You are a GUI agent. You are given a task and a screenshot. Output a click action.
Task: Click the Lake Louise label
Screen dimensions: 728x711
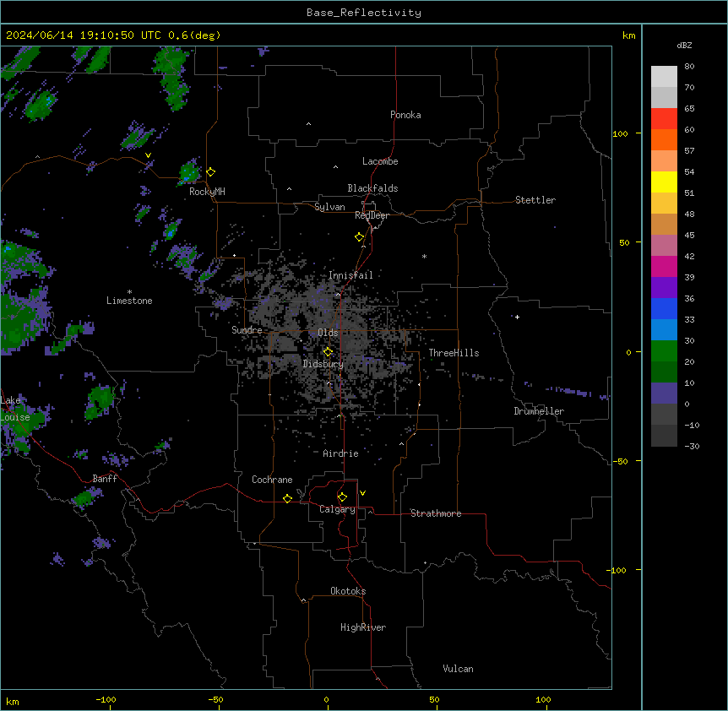pos(14,409)
